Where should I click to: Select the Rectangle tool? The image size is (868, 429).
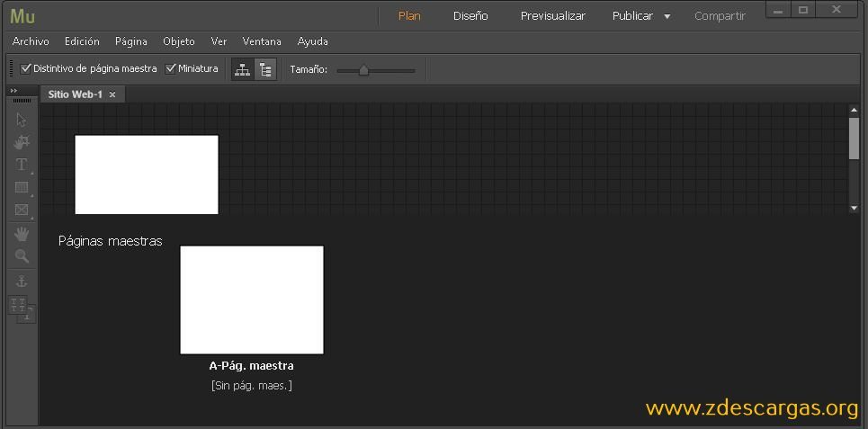point(22,188)
